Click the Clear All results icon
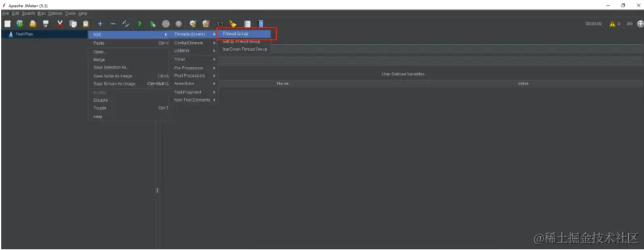 (206, 24)
